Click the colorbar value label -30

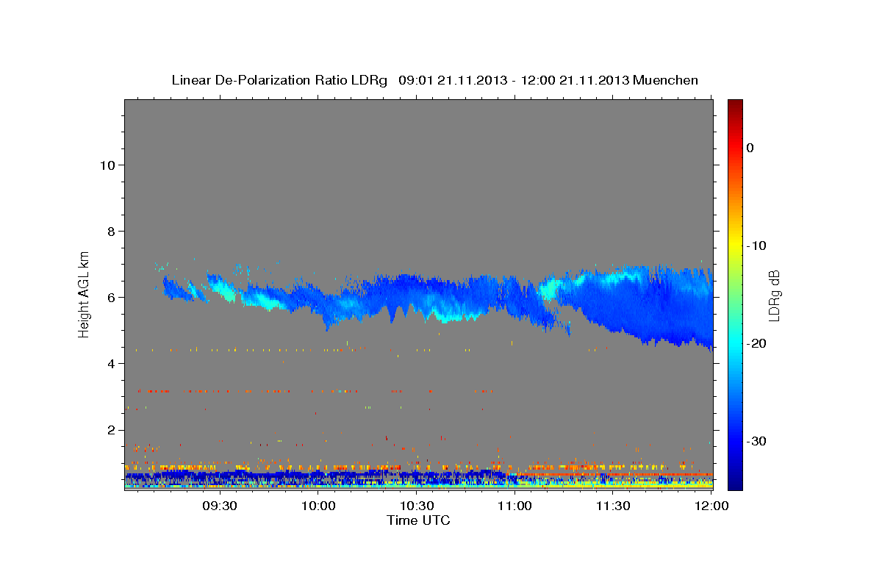point(756,441)
